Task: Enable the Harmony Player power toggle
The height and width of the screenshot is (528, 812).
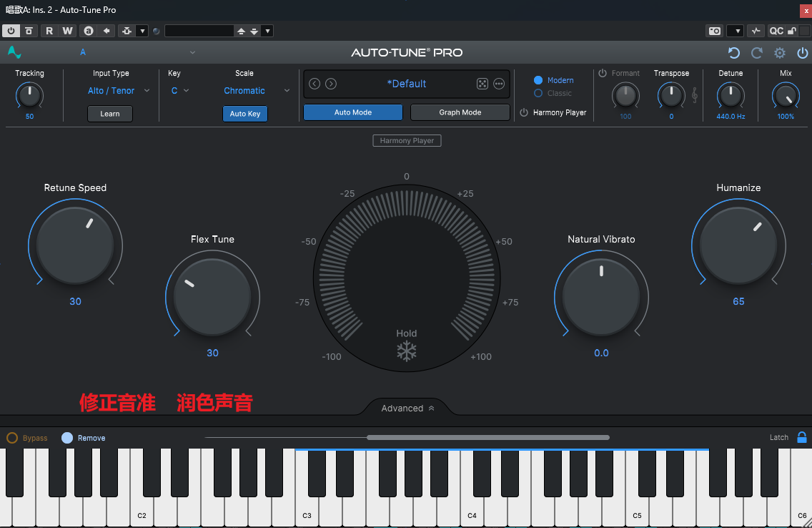Action: [523, 112]
